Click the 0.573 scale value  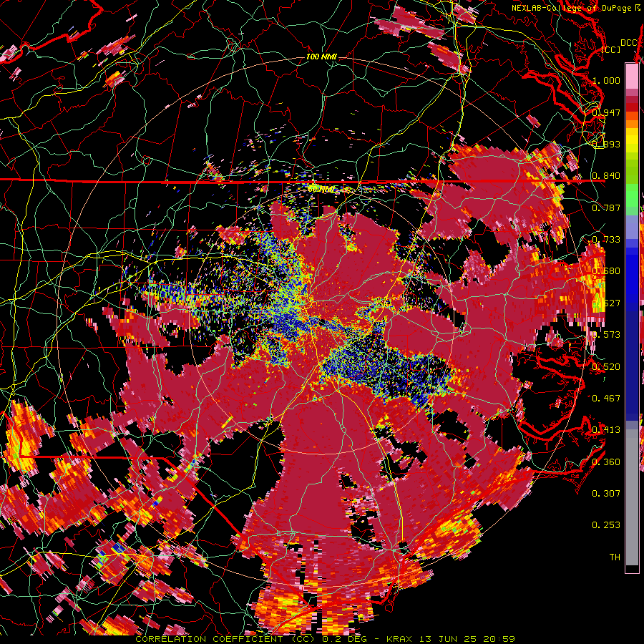click(606, 334)
